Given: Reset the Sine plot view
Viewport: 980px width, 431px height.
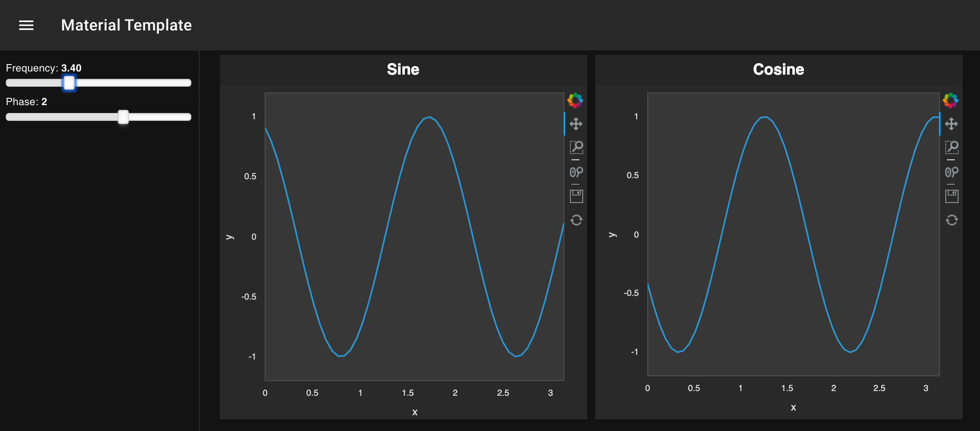Looking at the screenshot, I should [x=576, y=220].
